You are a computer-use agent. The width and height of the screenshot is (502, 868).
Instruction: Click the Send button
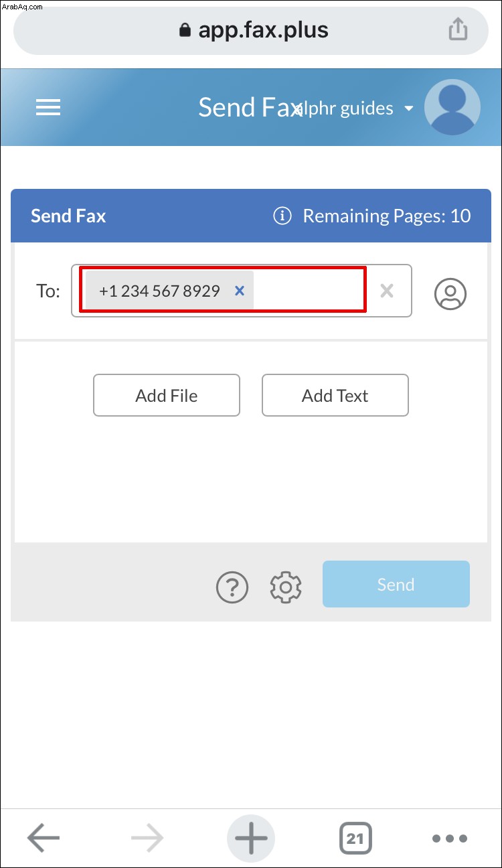tap(396, 584)
